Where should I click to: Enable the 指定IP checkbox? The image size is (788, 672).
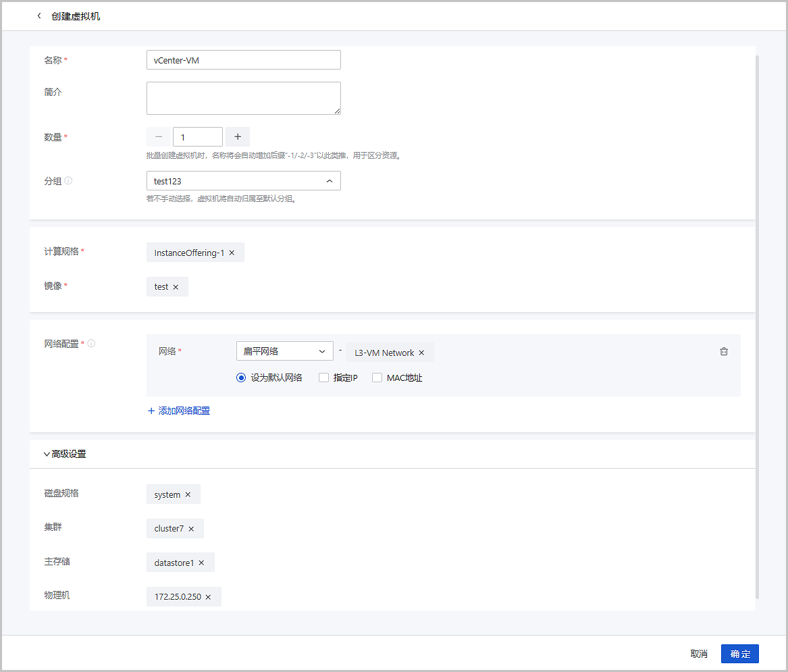click(x=323, y=378)
